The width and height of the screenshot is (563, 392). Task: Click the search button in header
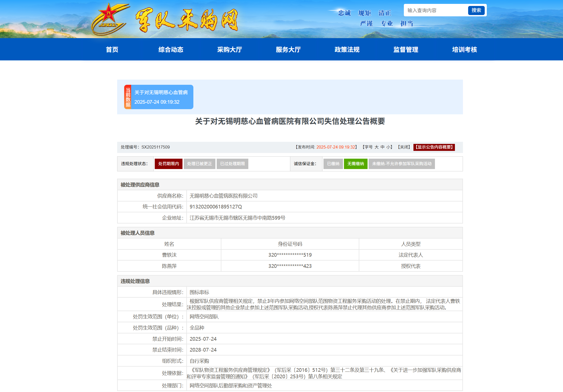476,10
